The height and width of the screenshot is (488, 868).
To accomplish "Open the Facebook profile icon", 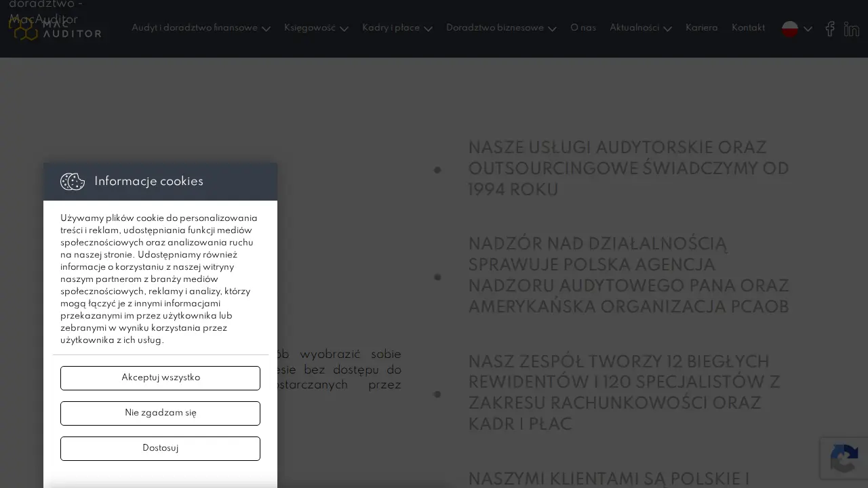I will pos(830,28).
